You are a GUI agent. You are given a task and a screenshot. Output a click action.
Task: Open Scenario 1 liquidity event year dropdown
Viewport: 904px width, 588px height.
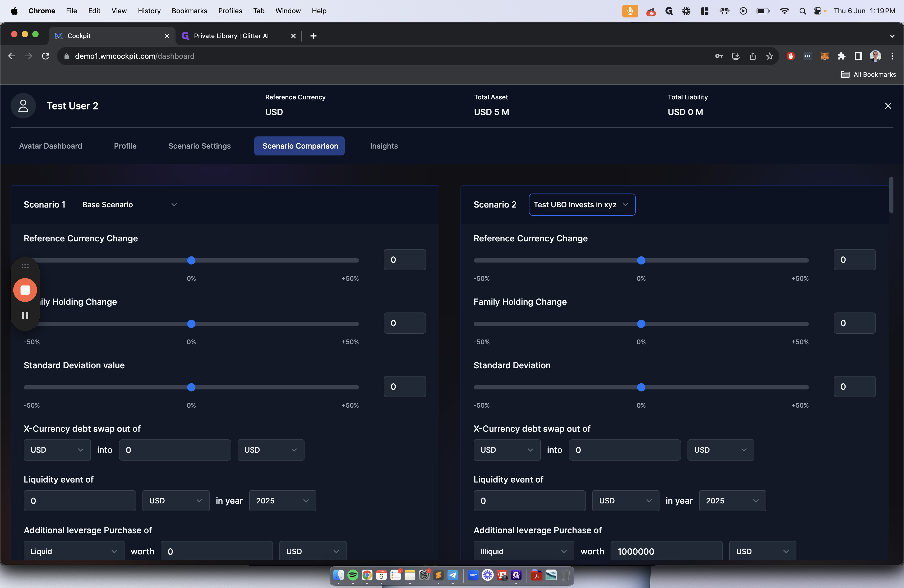point(283,501)
